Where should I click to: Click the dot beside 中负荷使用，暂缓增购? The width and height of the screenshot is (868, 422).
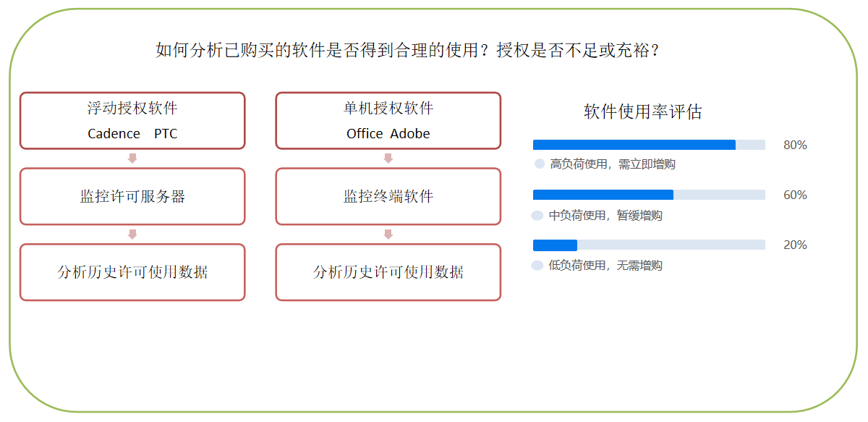[x=537, y=215]
